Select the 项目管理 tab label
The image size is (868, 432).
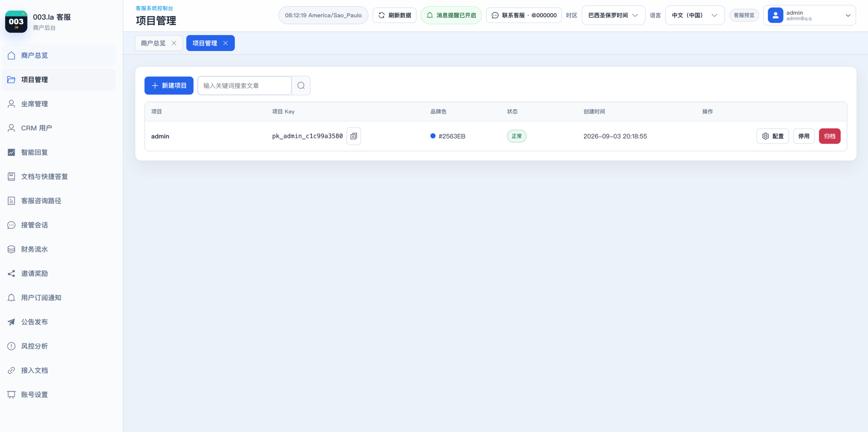point(205,43)
